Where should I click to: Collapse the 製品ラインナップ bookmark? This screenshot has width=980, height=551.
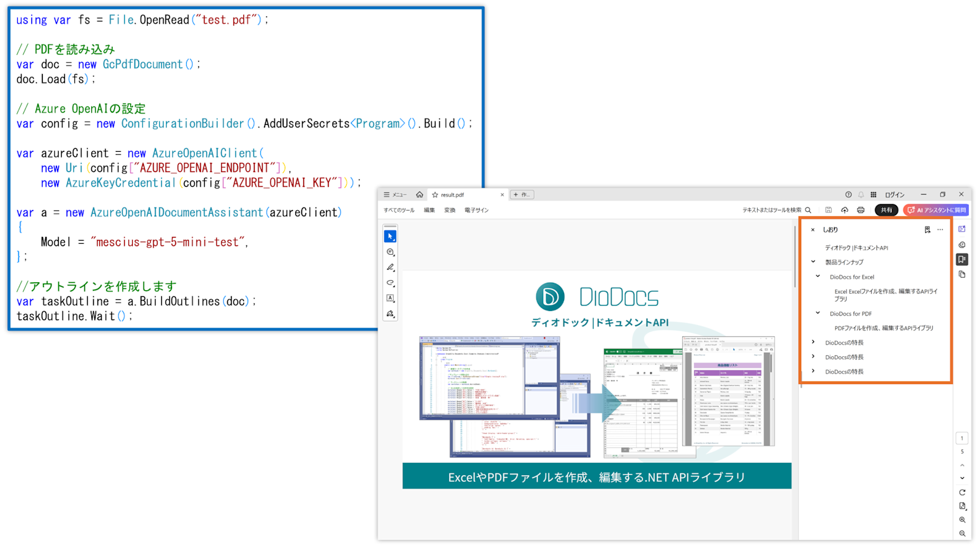click(x=813, y=261)
